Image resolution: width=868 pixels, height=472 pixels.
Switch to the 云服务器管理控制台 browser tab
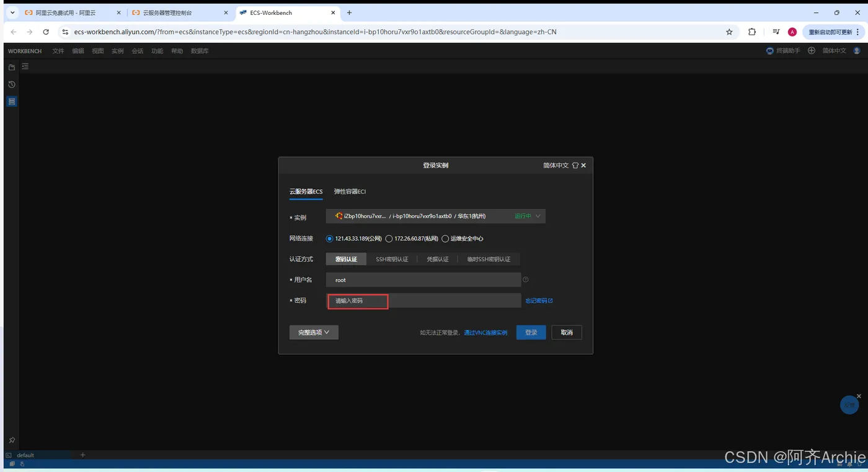point(180,12)
